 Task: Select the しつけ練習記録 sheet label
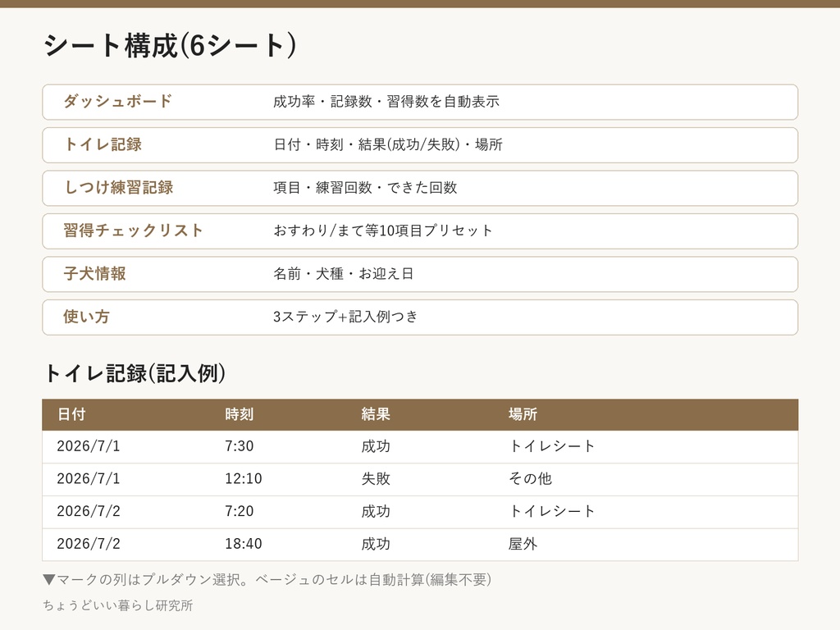[x=118, y=188]
